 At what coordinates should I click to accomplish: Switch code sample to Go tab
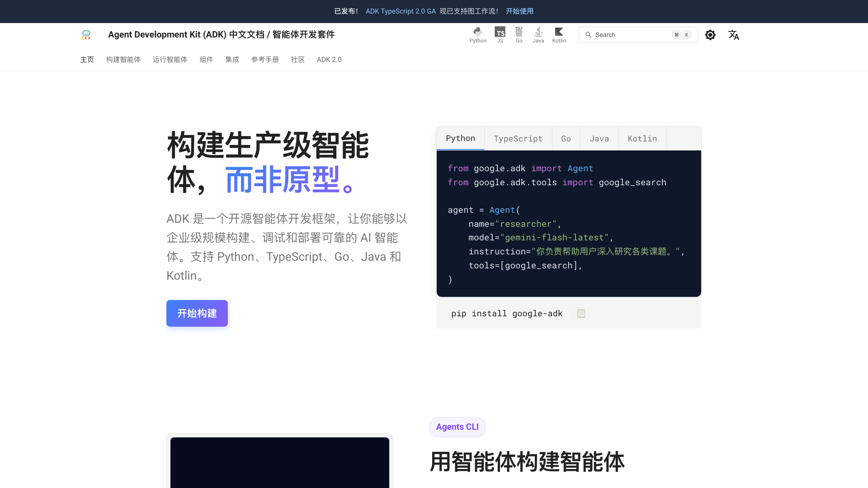pos(566,139)
